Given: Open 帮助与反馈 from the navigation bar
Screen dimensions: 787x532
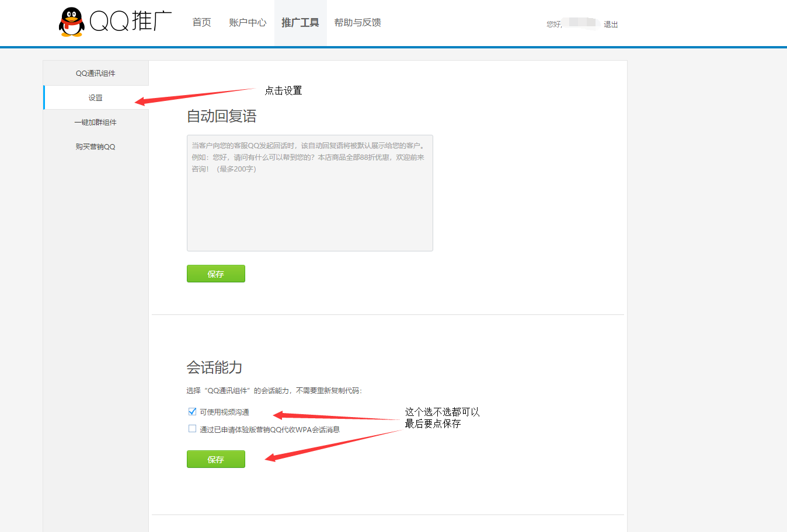Looking at the screenshot, I should (x=357, y=22).
